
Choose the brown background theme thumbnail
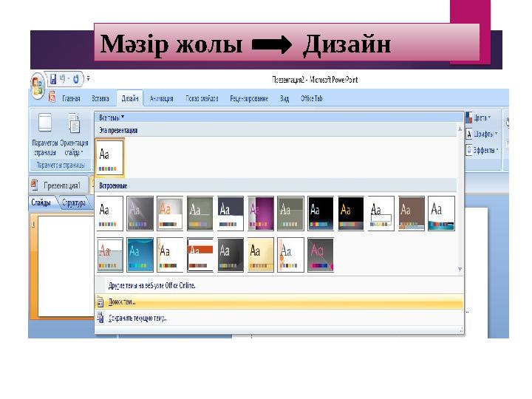pyautogui.click(x=412, y=214)
